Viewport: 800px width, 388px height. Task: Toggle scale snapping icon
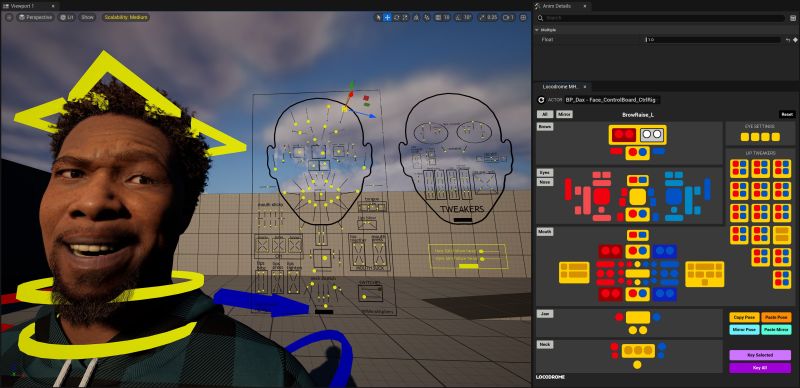coord(482,17)
